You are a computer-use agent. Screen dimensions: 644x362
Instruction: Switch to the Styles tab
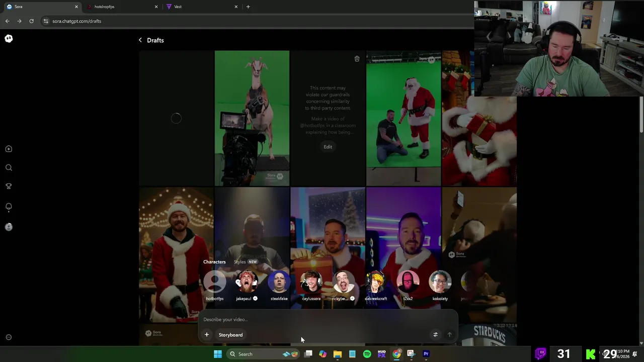pyautogui.click(x=239, y=262)
